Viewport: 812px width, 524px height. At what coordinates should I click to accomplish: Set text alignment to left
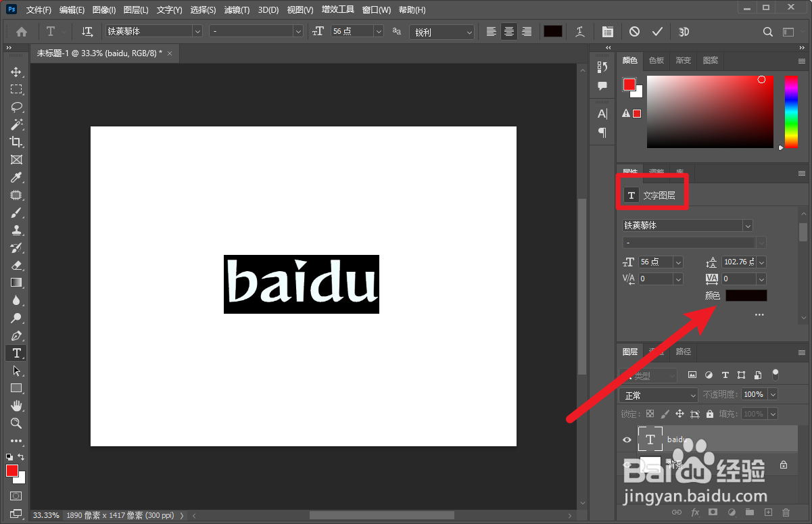click(x=492, y=32)
